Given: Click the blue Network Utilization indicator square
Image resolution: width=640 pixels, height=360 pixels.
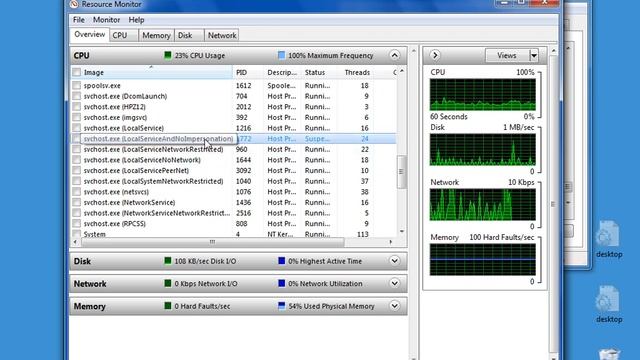Looking at the screenshot, I should pos(281,283).
